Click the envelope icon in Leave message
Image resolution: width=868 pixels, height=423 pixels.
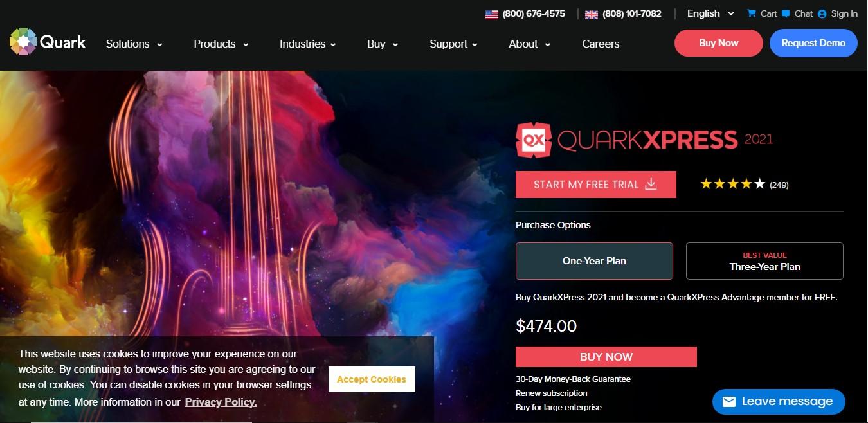click(728, 402)
